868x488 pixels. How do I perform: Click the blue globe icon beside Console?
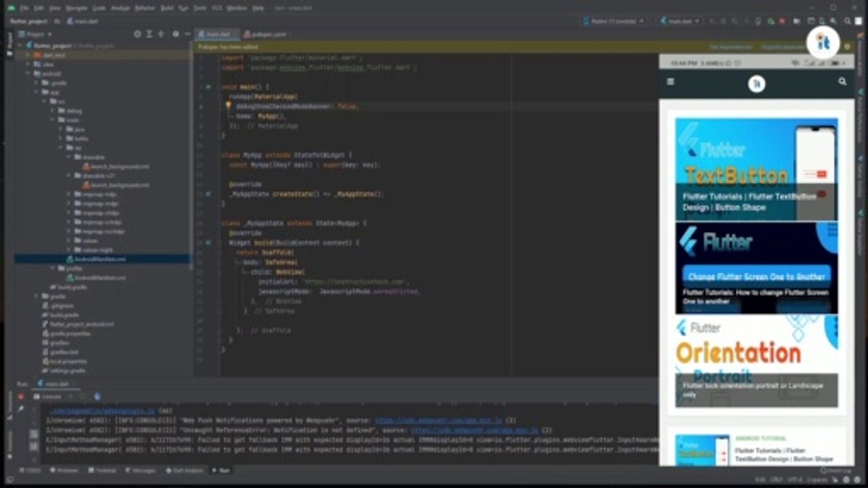97,396
